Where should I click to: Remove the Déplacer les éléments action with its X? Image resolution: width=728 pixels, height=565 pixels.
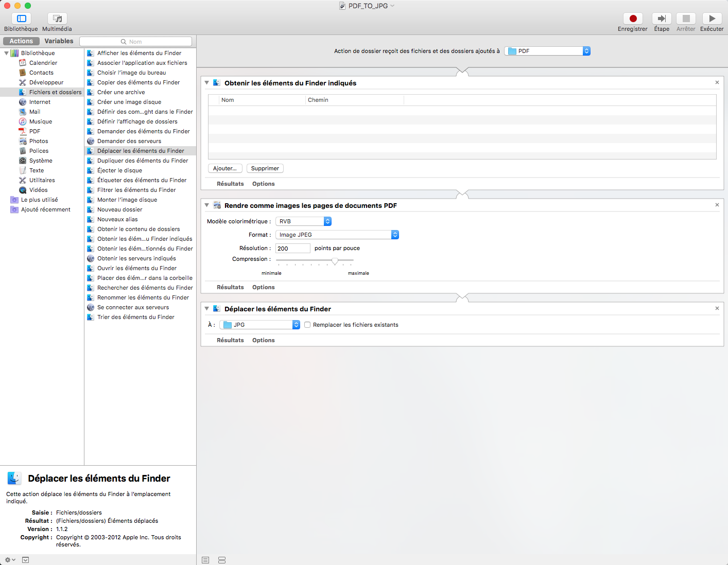tap(717, 308)
